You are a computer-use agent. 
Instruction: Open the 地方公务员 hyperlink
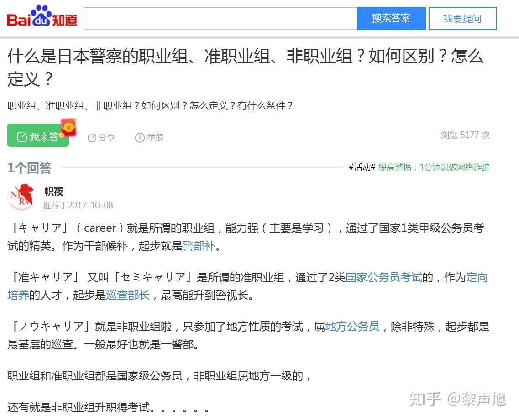tap(352, 327)
